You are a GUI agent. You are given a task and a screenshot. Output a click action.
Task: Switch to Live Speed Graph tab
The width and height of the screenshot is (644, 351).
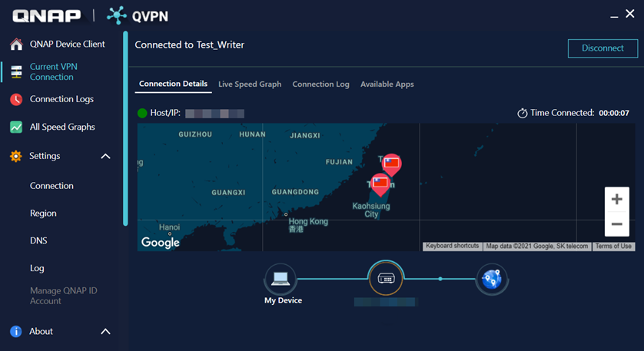pyautogui.click(x=250, y=84)
